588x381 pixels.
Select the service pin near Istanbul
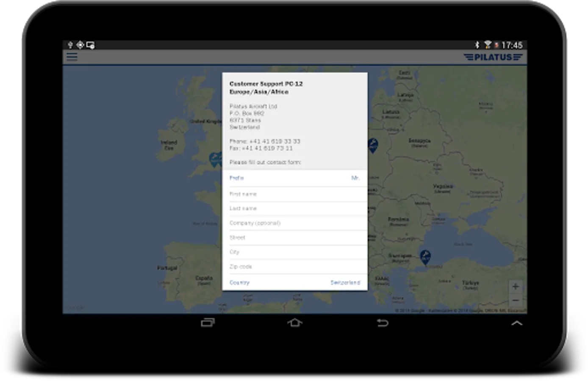[425, 257]
